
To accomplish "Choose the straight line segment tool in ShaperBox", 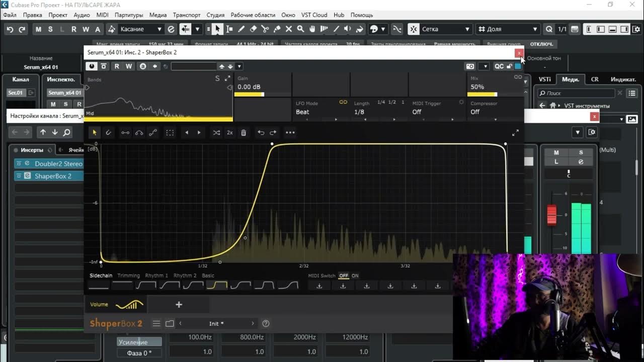I will tap(125, 133).
